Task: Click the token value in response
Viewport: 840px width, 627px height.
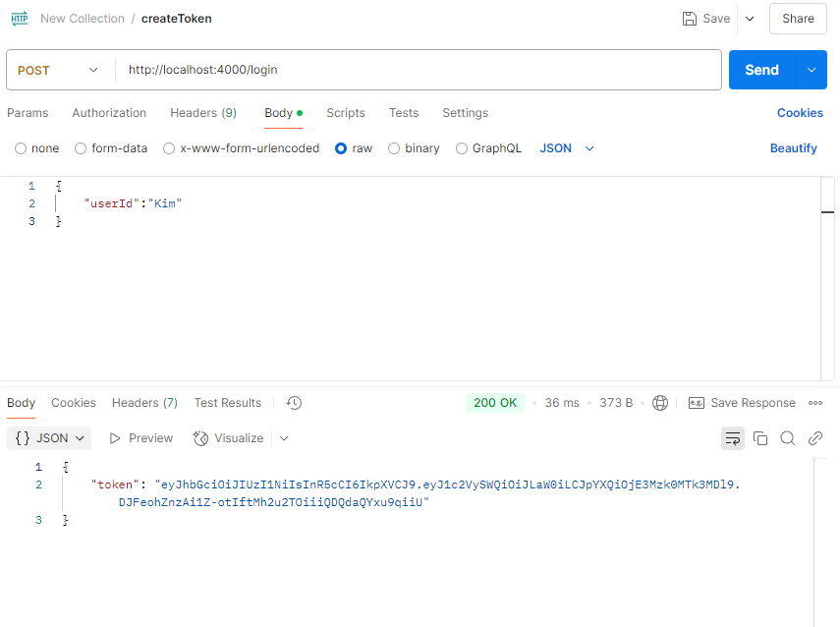Action: tap(429, 493)
